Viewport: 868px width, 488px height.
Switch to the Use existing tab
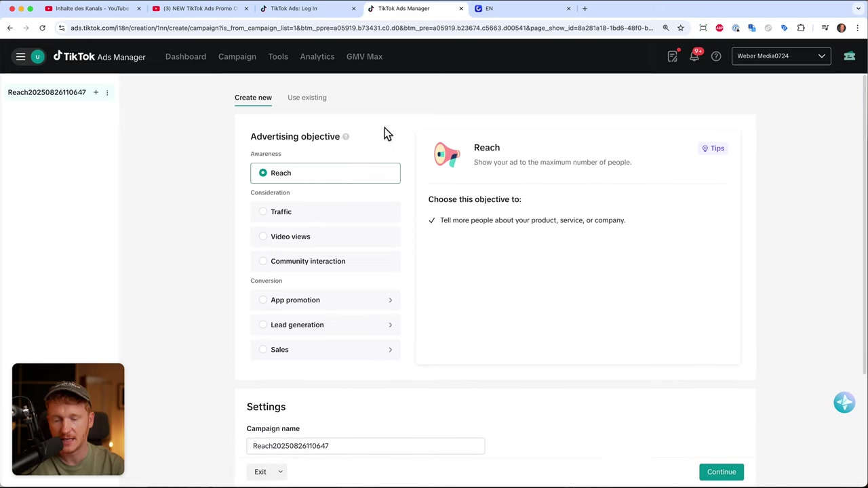(307, 98)
